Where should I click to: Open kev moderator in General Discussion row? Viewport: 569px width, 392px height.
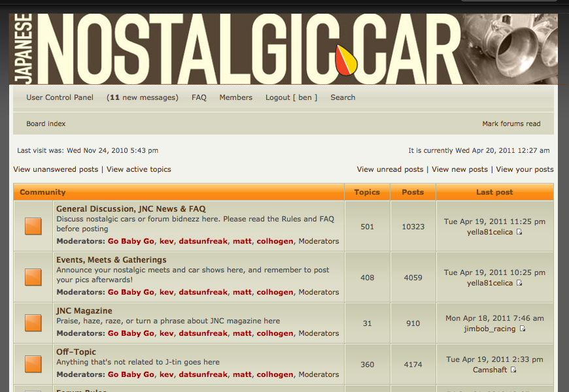coord(167,241)
